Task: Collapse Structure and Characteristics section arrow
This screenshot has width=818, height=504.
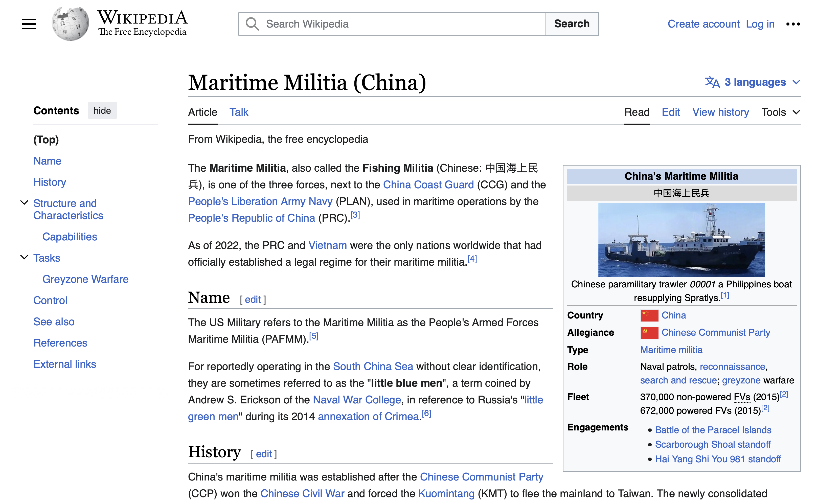Action: click(24, 203)
